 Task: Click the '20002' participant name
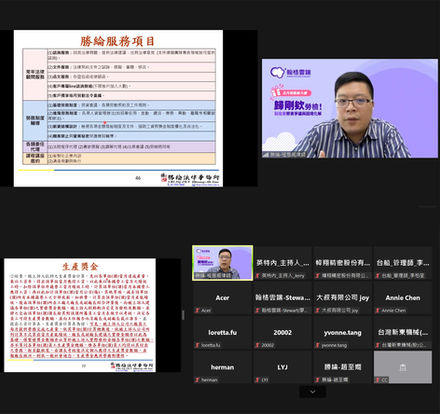[x=282, y=332]
